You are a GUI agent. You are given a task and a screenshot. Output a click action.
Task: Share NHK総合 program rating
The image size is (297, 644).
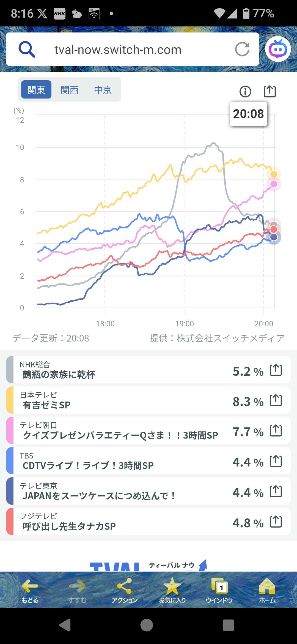point(276,370)
